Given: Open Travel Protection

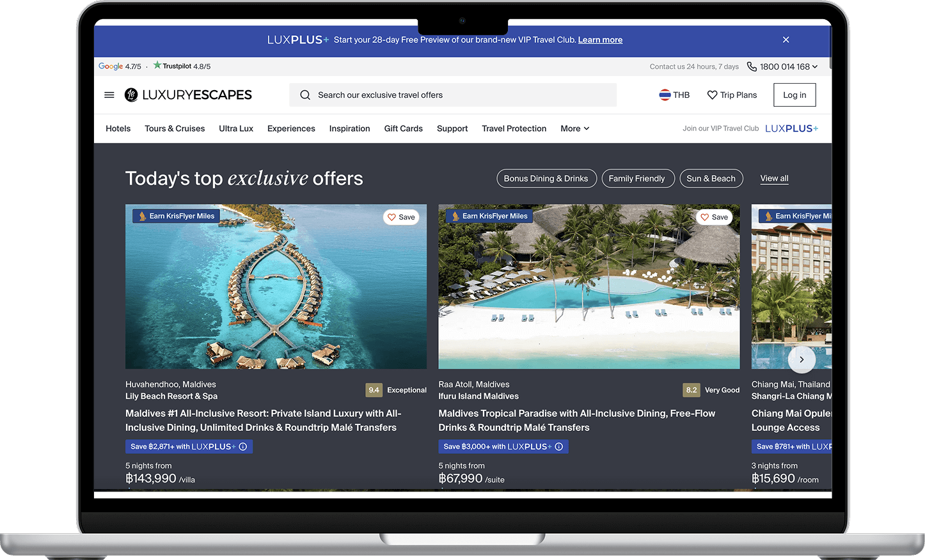Looking at the screenshot, I should [x=514, y=128].
